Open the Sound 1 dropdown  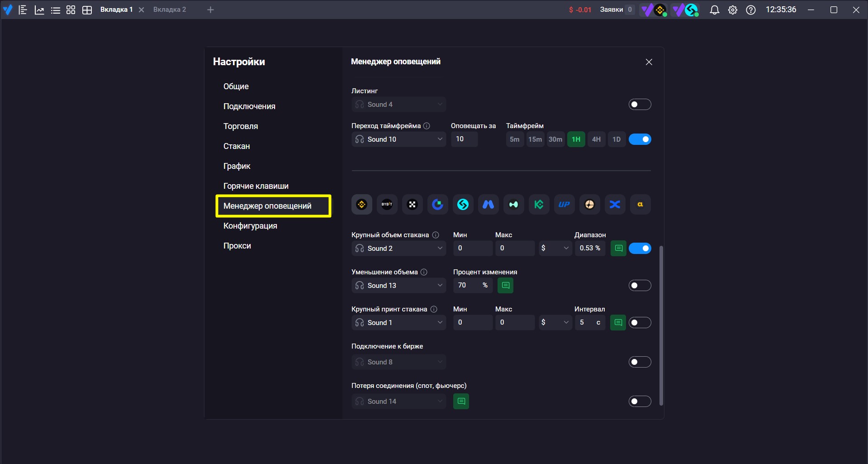pos(399,323)
